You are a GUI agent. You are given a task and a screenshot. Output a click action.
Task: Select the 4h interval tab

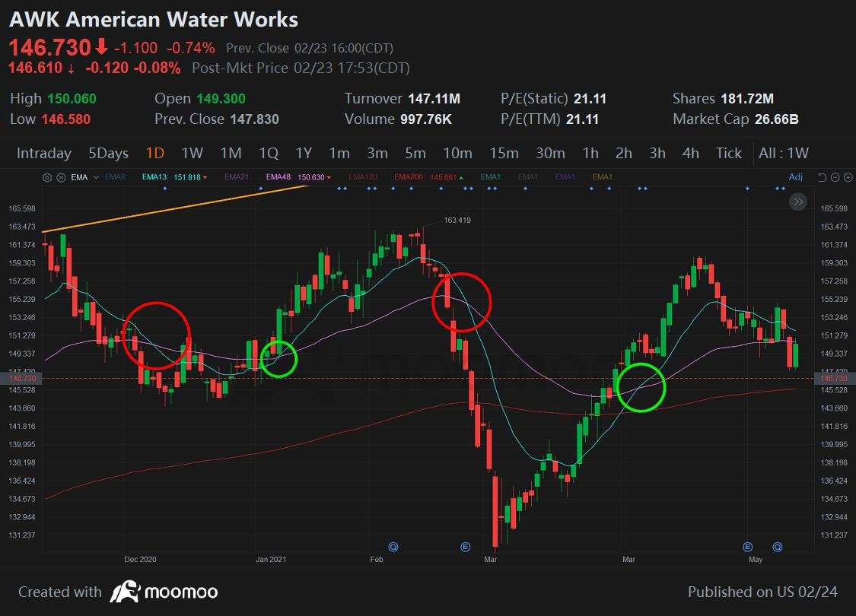pyautogui.click(x=691, y=154)
